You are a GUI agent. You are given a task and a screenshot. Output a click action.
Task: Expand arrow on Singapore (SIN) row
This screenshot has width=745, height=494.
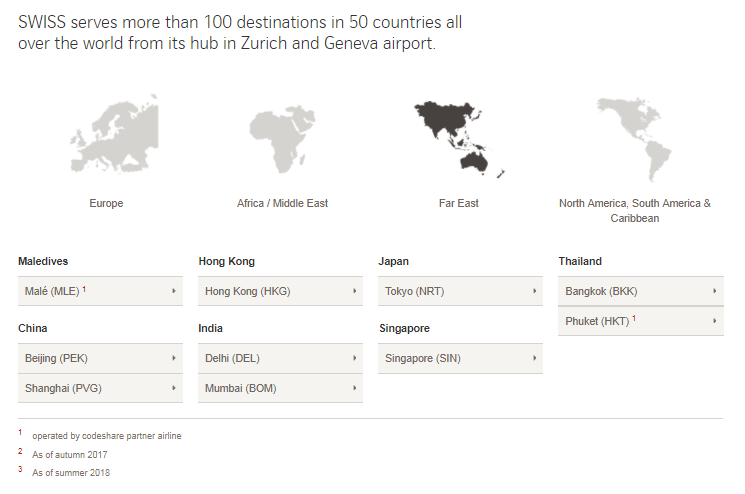(x=535, y=358)
